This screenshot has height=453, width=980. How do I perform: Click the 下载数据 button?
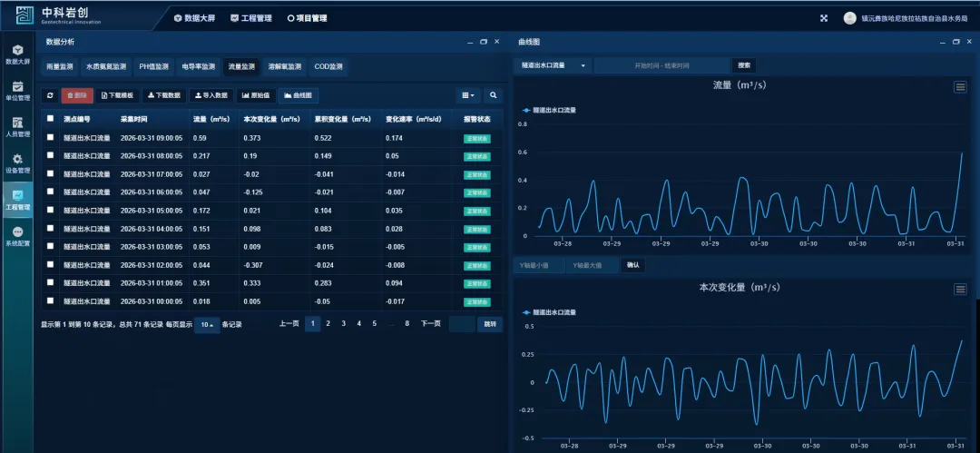164,95
